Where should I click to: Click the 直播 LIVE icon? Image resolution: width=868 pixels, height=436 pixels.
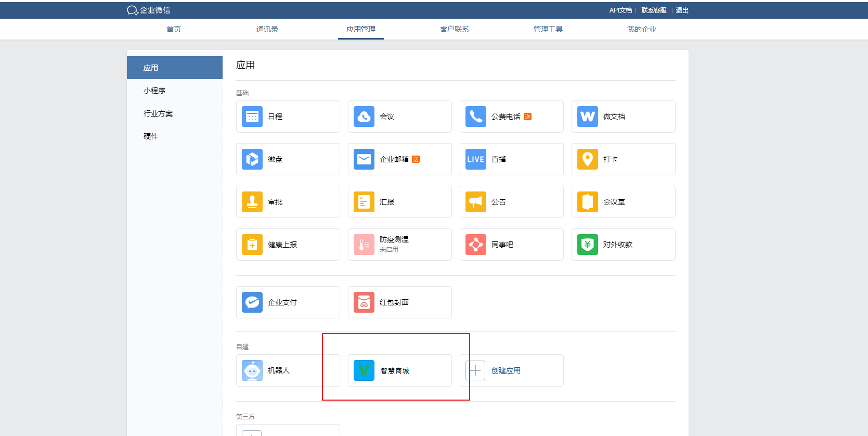(476, 159)
